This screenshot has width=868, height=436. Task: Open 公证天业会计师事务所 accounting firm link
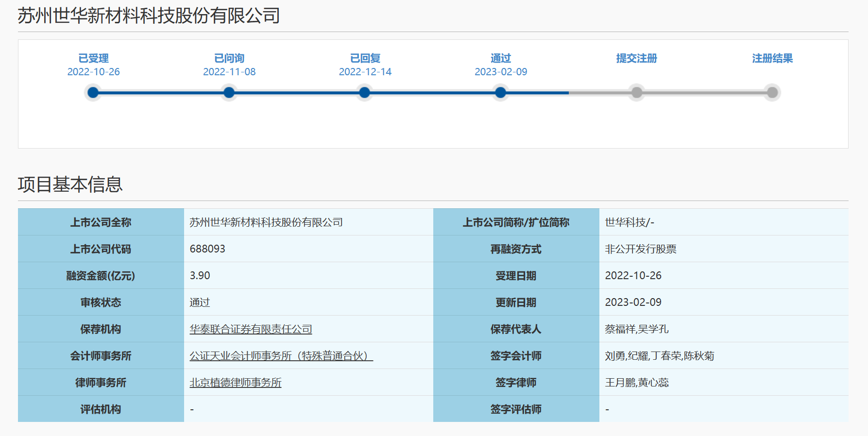click(281, 356)
